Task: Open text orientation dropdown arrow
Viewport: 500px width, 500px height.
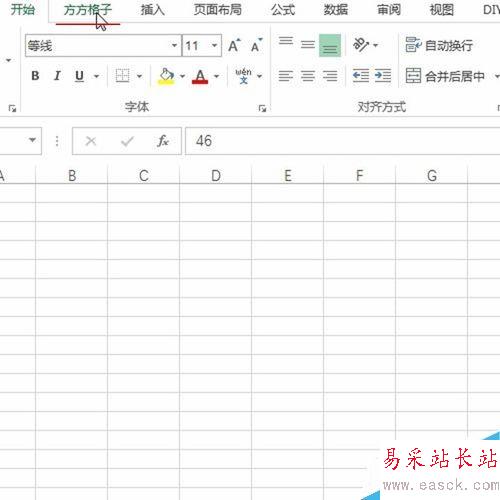Action: pos(376,45)
